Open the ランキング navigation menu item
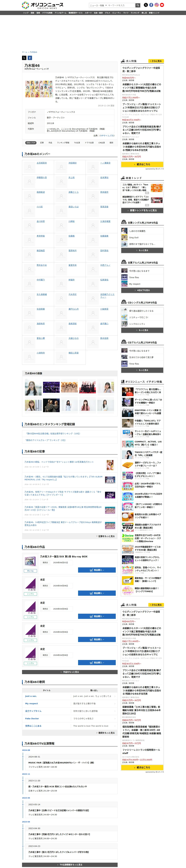This screenshot has height=868, width=186. pyautogui.click(x=135, y=13)
